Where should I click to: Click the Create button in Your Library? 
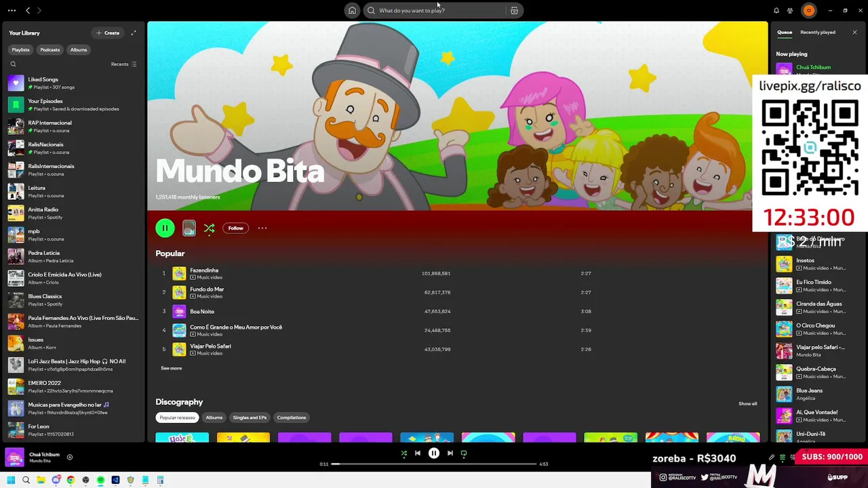108,33
